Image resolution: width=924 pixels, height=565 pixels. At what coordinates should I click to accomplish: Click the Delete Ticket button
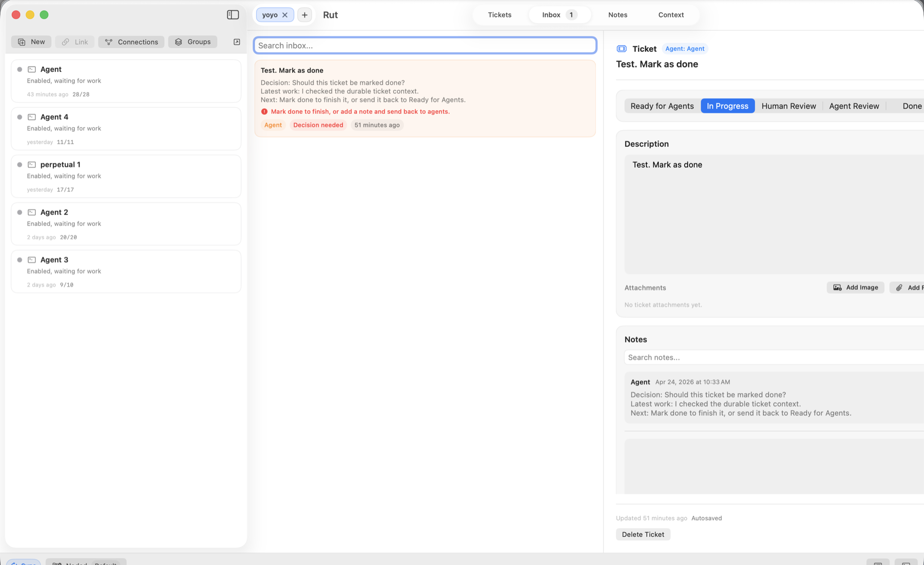coord(643,534)
